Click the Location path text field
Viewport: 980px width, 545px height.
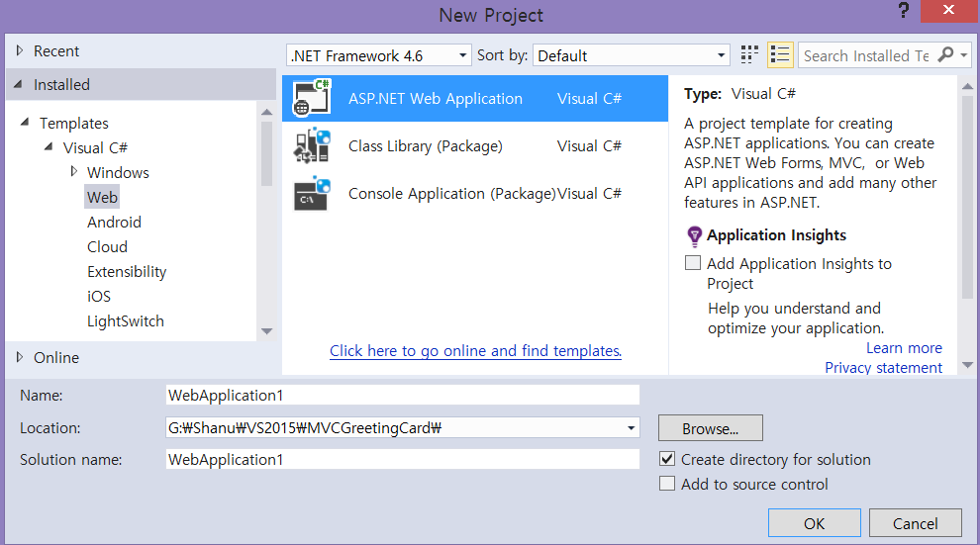coord(395,428)
